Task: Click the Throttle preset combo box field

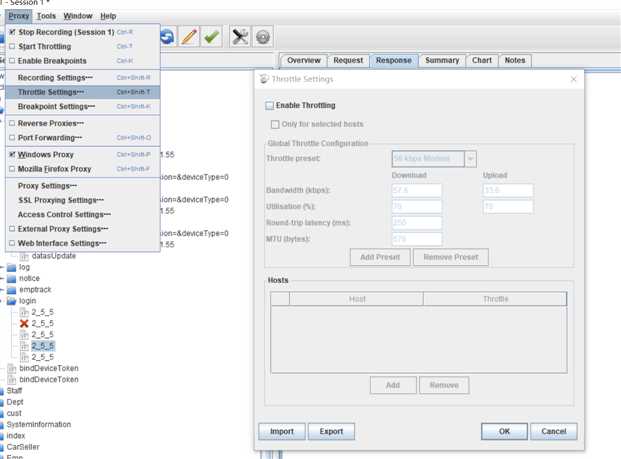Action: [428, 159]
